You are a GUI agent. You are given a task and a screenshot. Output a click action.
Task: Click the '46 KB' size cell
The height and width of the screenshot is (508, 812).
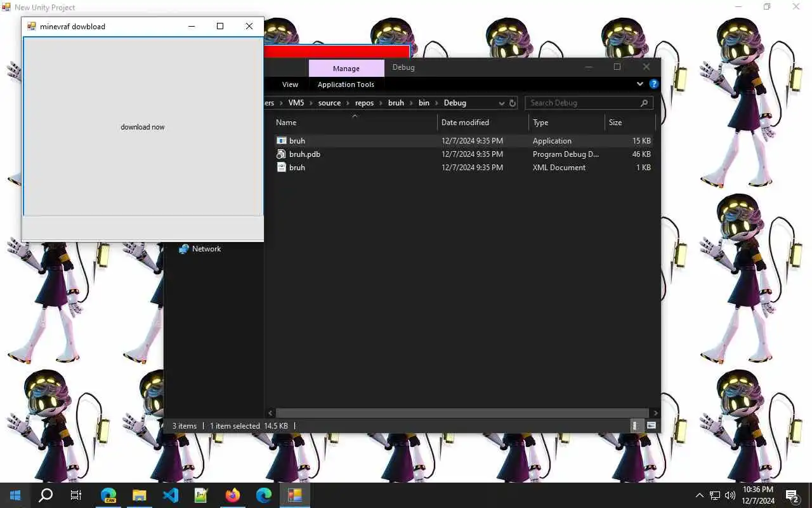pyautogui.click(x=641, y=154)
